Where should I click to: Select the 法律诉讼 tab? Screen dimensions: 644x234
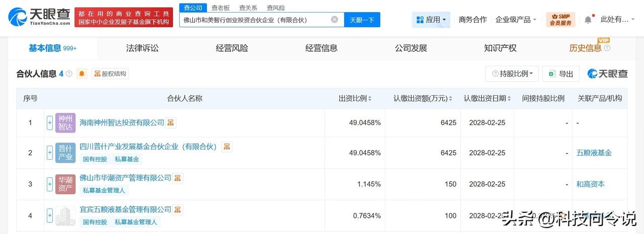[x=142, y=48]
